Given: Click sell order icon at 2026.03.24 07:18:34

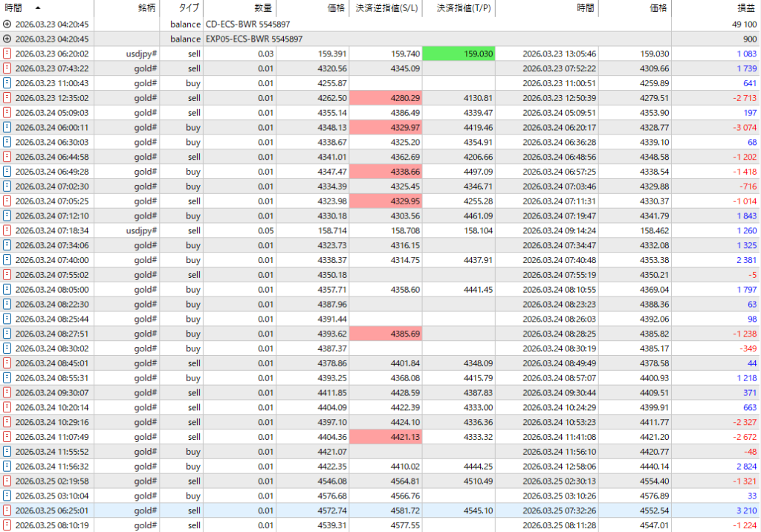Looking at the screenshot, I should [7, 230].
